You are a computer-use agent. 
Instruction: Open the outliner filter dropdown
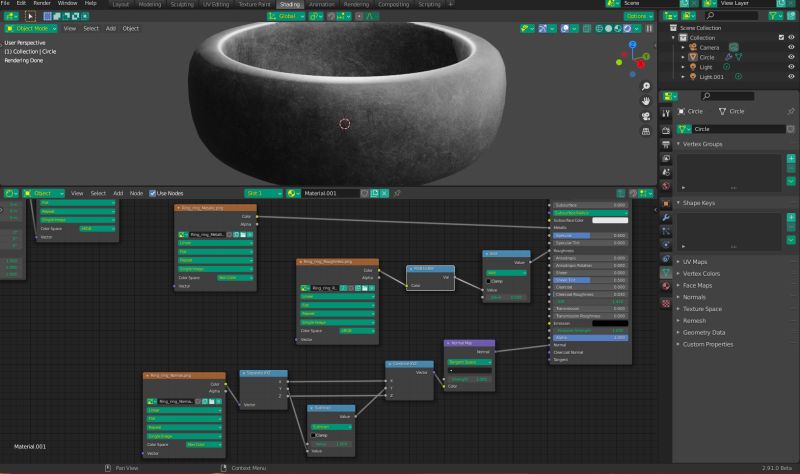(775, 16)
